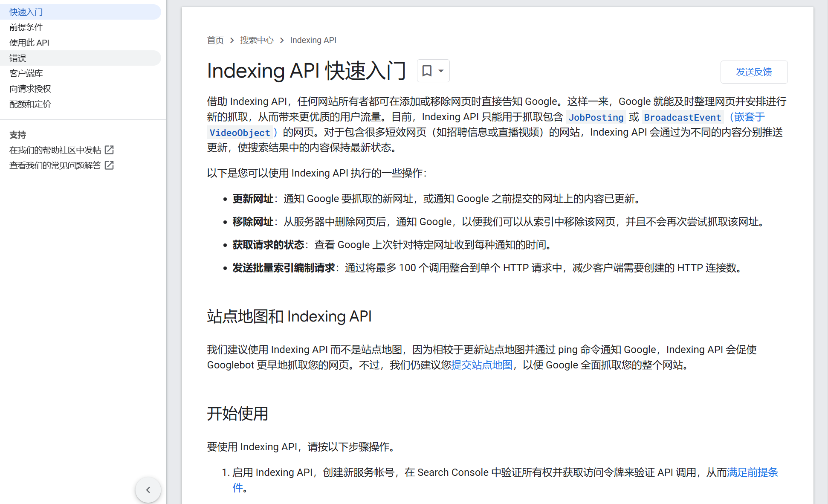Click breadcrumb chevron after 搜索中心
This screenshot has width=828, height=504.
(282, 40)
